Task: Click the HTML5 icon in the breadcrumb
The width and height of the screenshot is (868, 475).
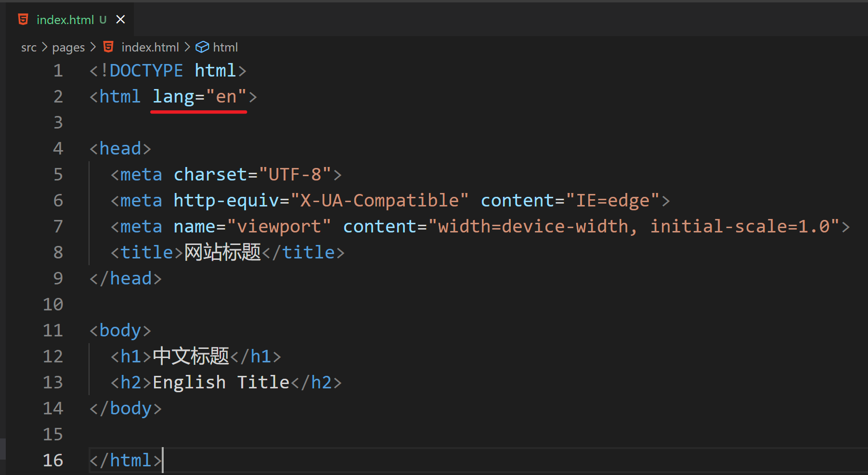Action: click(109, 47)
